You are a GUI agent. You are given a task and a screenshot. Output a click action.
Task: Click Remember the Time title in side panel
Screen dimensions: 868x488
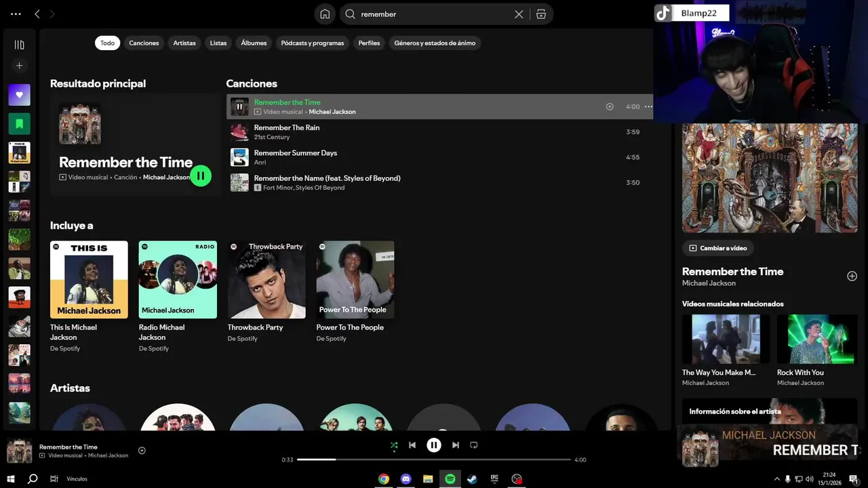[732, 271]
